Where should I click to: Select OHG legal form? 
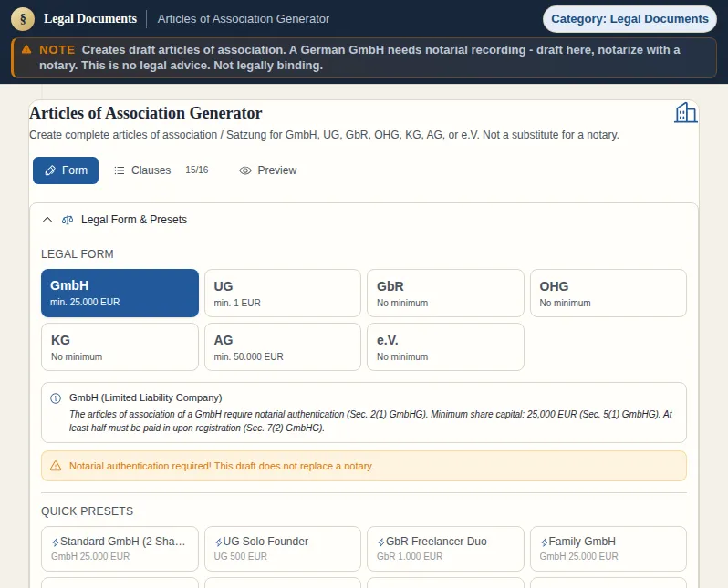(608, 294)
